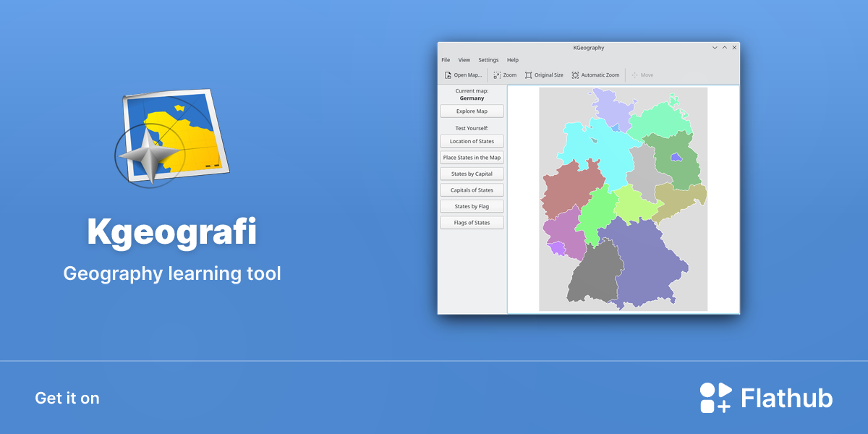Image resolution: width=868 pixels, height=434 pixels.
Task: Click the Explore Map button
Action: point(472,111)
